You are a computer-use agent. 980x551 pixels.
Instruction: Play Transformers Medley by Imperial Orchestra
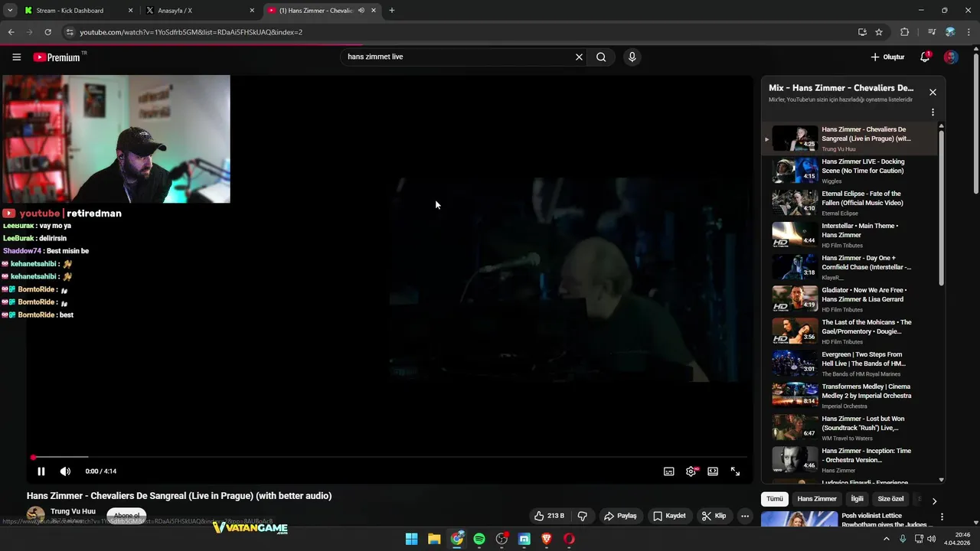pos(849,395)
